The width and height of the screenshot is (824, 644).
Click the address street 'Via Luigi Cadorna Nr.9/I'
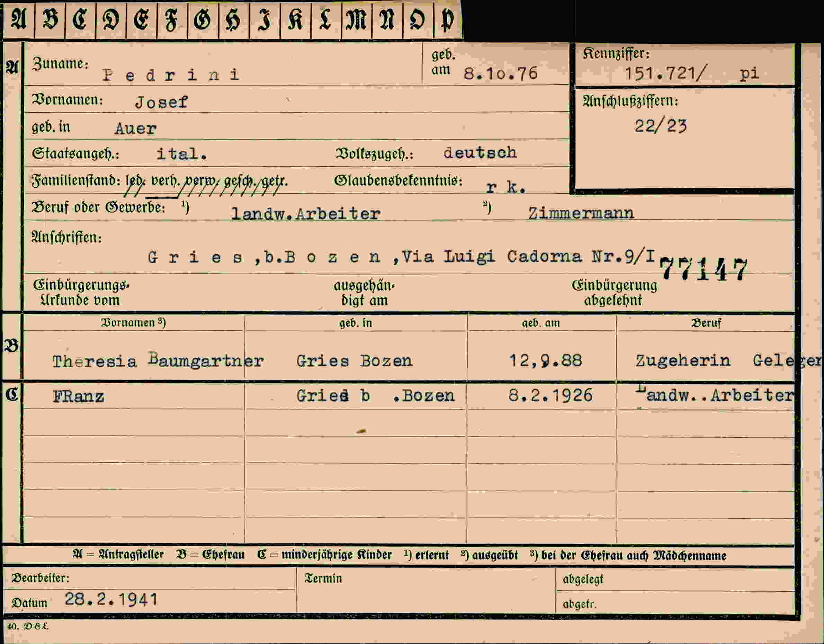(529, 257)
